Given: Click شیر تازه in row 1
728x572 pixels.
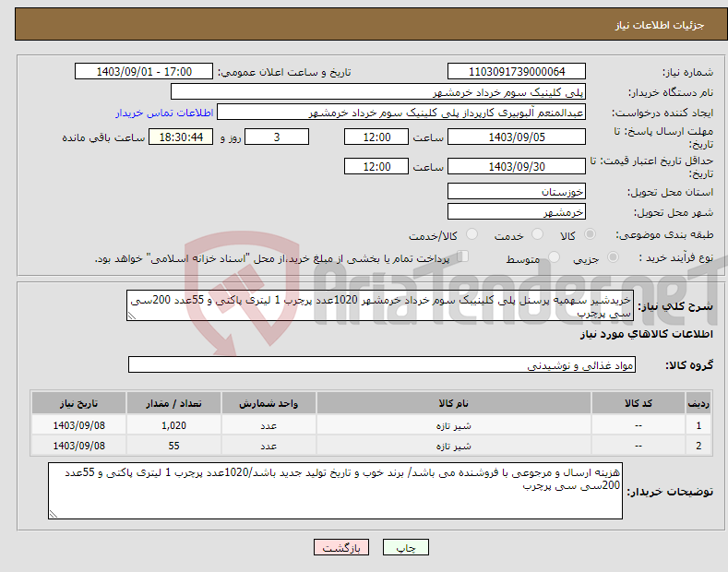Looking at the screenshot, I should [454, 425].
